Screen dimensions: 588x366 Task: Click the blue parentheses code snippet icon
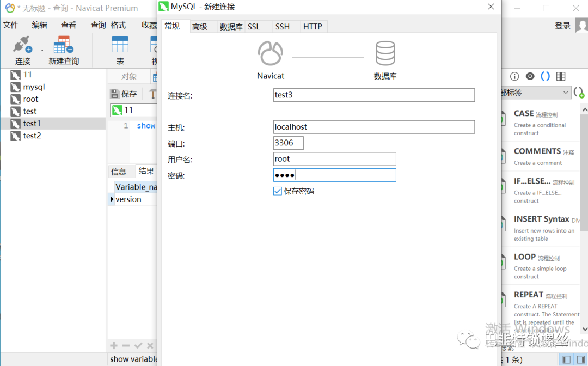tap(545, 76)
